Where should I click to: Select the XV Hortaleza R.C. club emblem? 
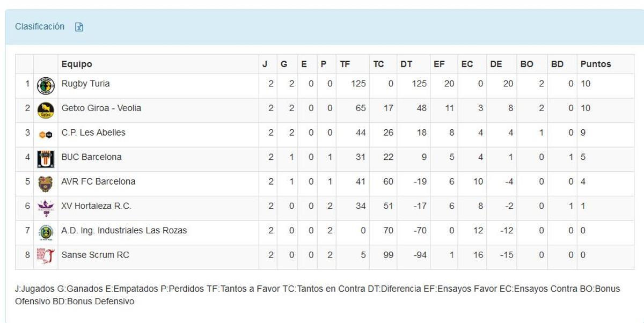(x=45, y=205)
